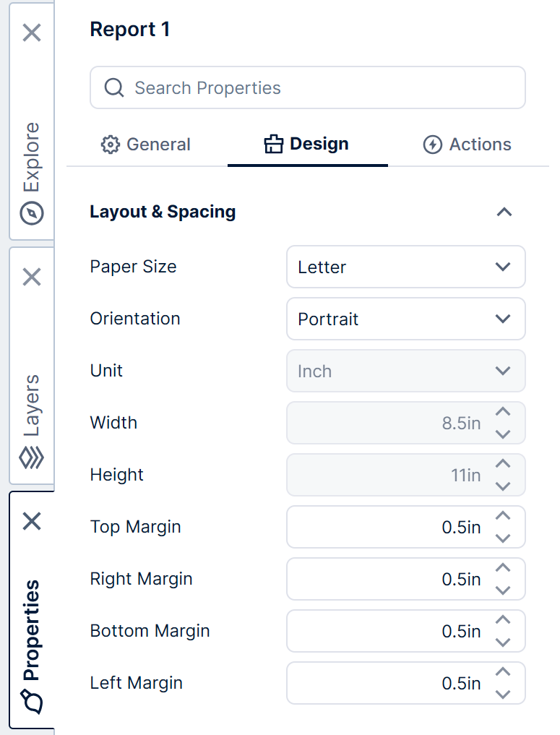Decrease the Left Margin value

point(504,694)
